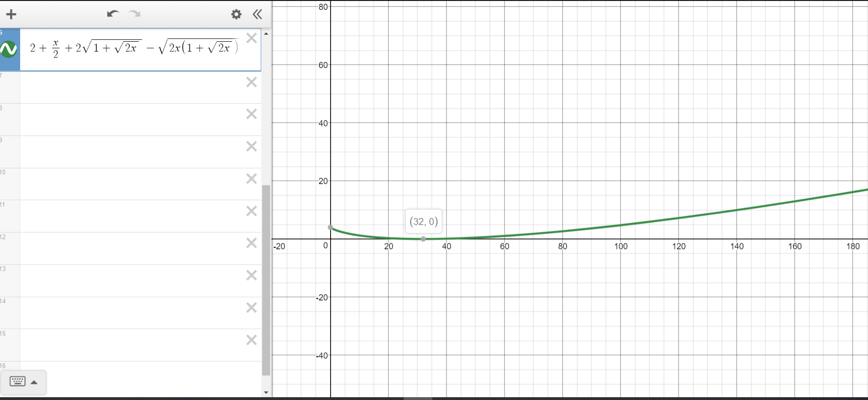Show the on-screen keyboard
868x400 pixels.
17,381
